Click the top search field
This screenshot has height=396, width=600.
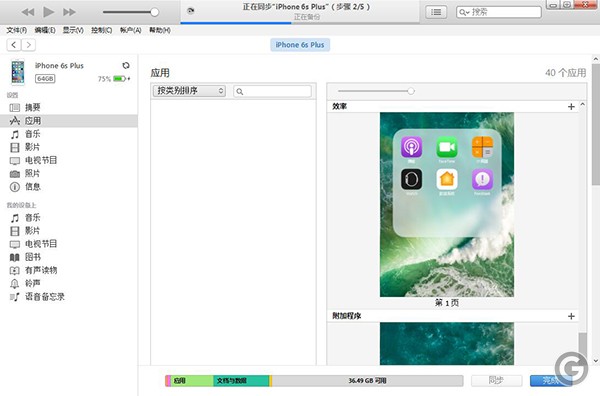point(499,12)
